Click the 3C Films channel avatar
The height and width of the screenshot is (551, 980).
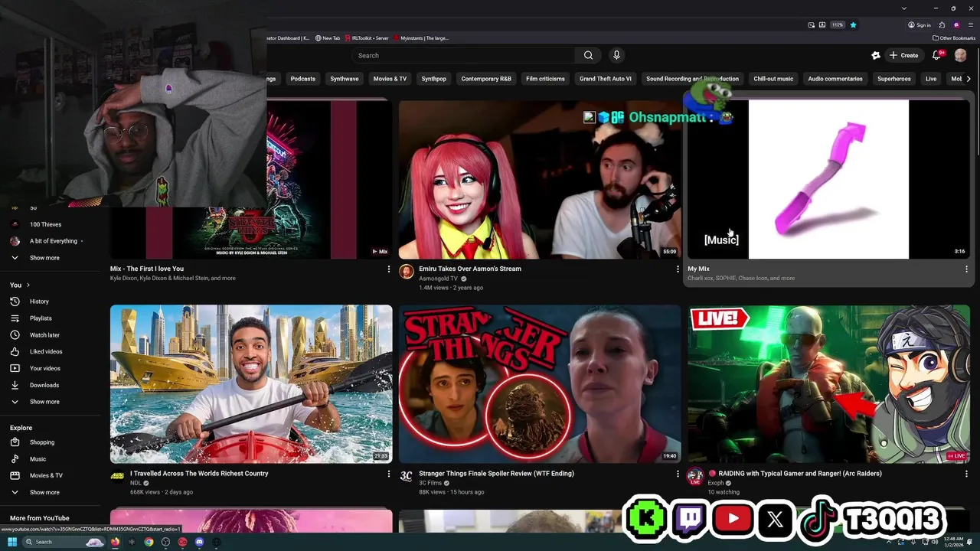click(x=407, y=476)
